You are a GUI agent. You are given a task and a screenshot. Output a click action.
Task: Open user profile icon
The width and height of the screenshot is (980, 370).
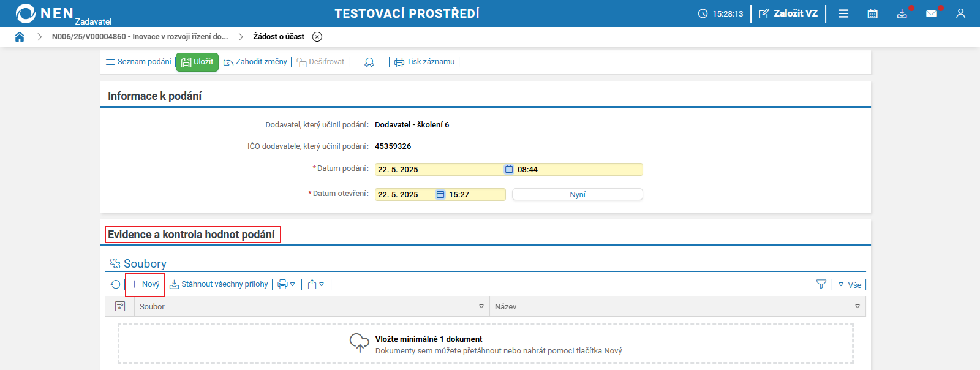(960, 13)
